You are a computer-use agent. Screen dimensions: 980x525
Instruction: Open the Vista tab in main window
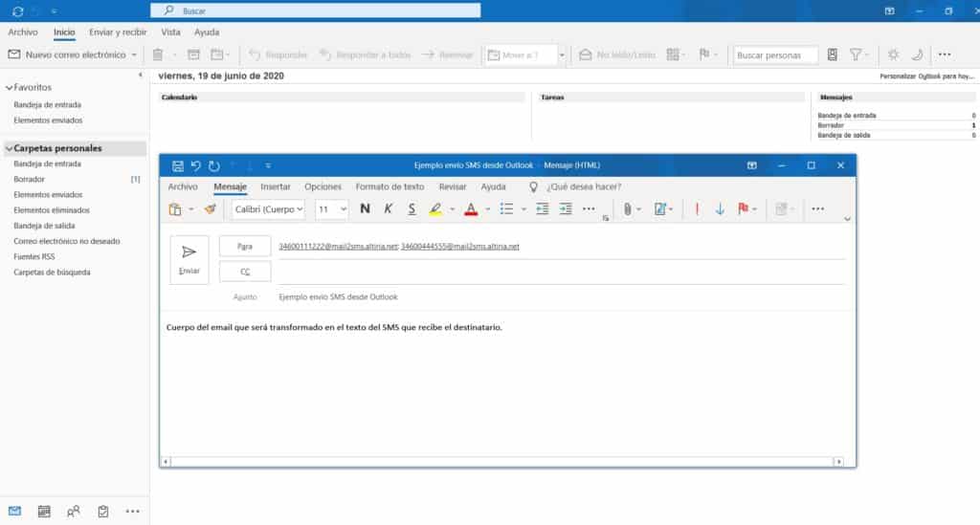tap(170, 32)
